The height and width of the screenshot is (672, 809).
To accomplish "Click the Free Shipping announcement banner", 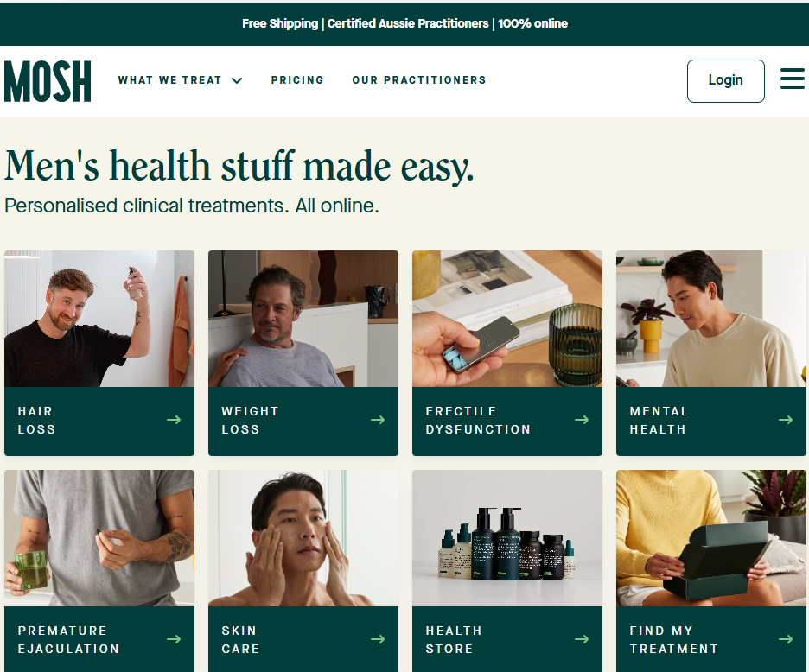I will pos(404,23).
